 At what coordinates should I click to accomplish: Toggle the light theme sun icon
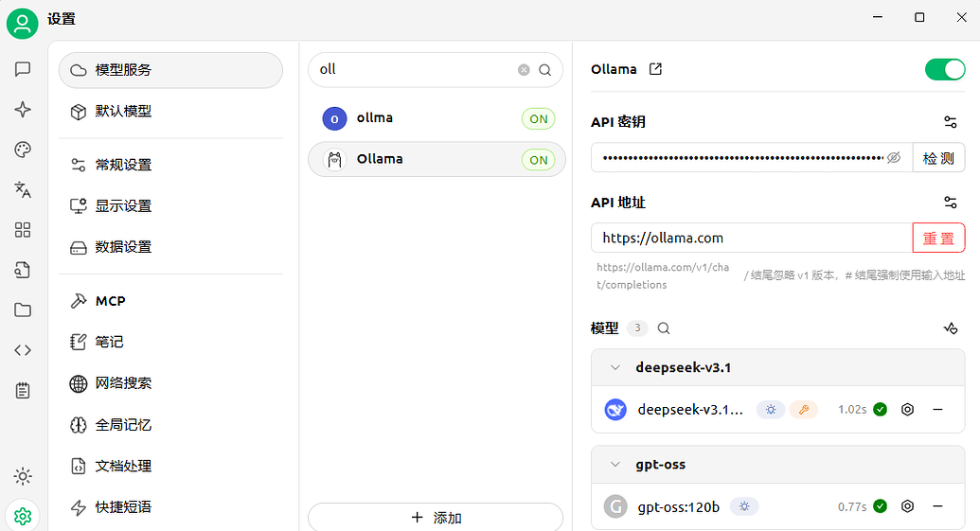(23, 477)
